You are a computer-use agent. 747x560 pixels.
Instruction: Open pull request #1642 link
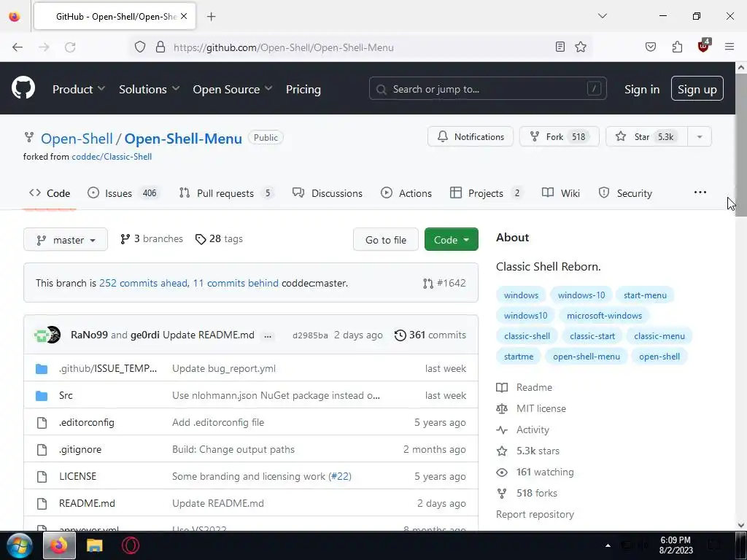(444, 283)
